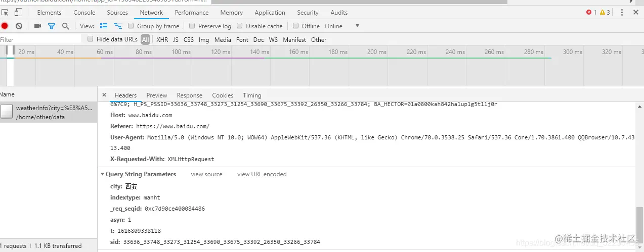Open the Performance tab

(x=192, y=13)
